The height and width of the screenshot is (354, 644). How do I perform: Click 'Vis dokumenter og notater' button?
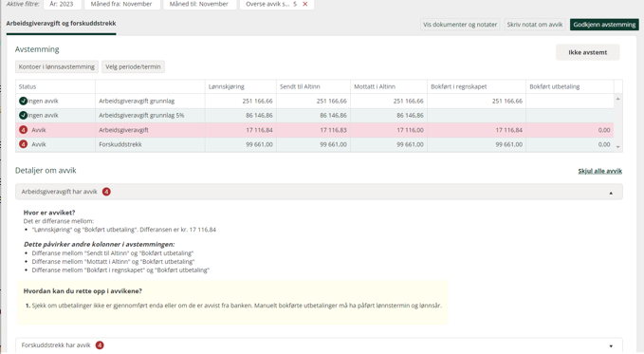460,25
